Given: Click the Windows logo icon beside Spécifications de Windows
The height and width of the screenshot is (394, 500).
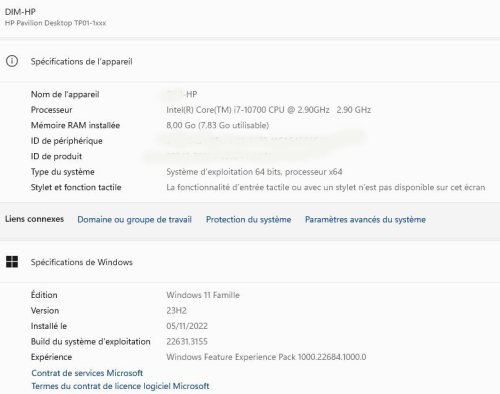Looking at the screenshot, I should (12, 262).
